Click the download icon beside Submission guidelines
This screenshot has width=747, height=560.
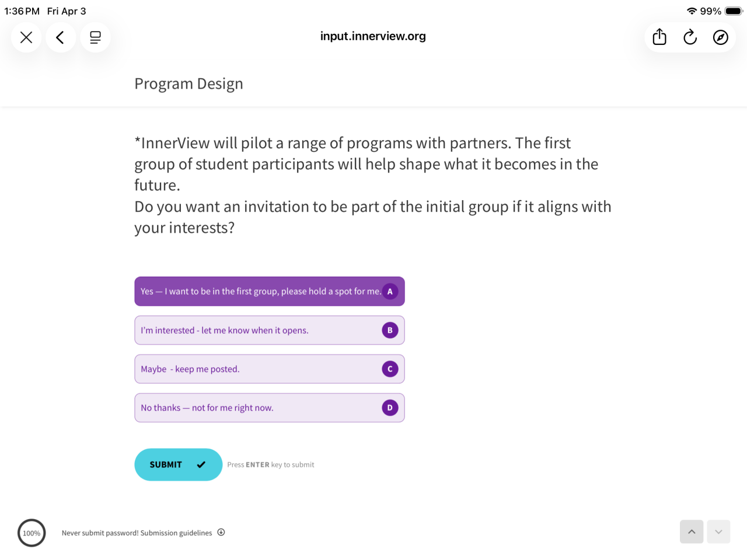click(221, 532)
